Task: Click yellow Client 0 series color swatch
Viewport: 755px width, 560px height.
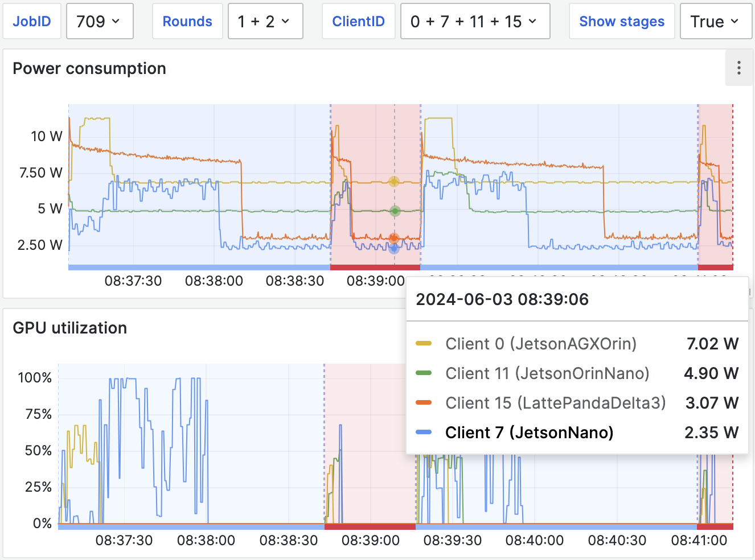Action: click(424, 344)
